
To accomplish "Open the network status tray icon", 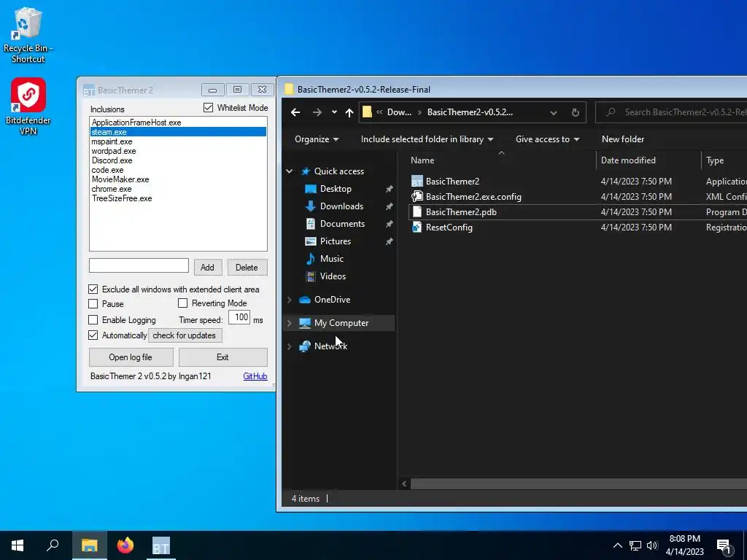I will pos(635,545).
